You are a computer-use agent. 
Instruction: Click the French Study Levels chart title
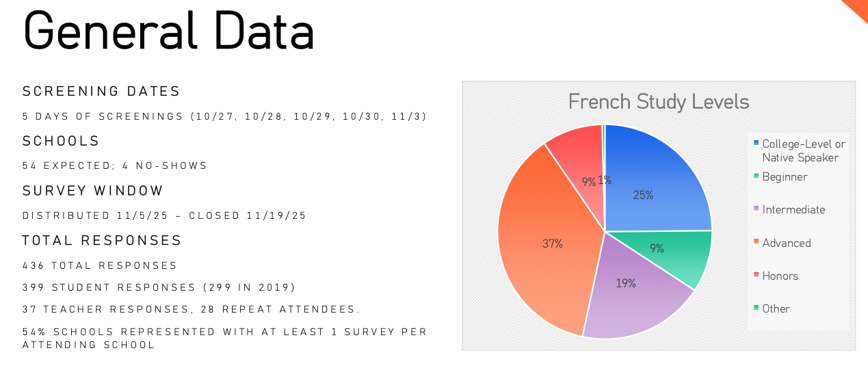point(659,102)
